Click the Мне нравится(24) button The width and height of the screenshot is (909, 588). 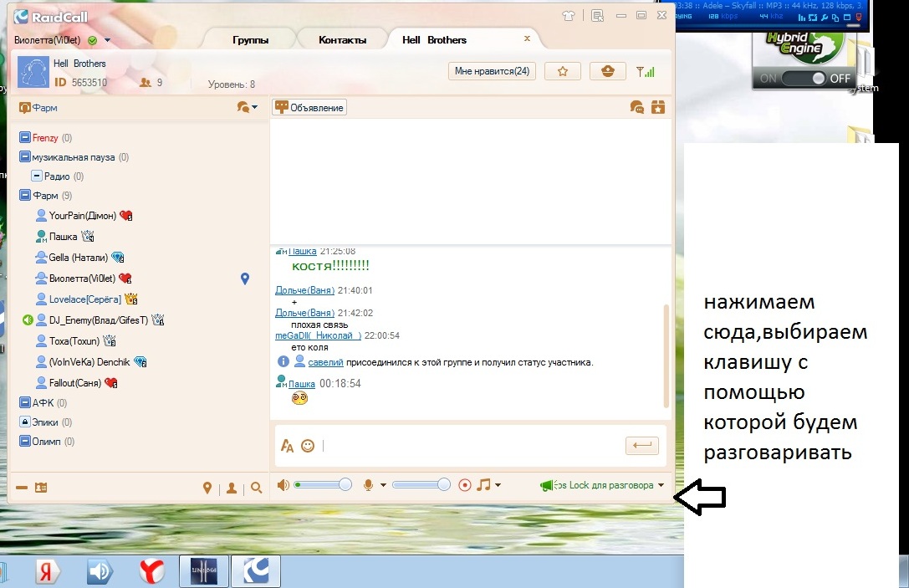492,71
